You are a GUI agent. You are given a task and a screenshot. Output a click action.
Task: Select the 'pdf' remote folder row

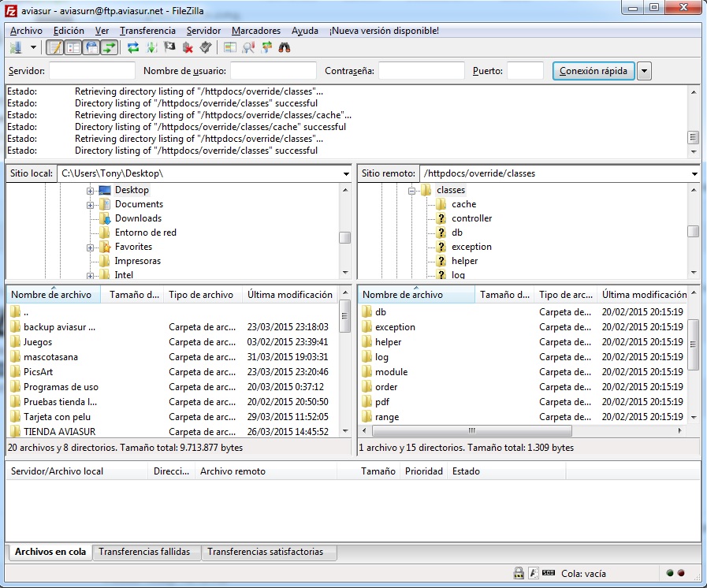tap(523, 402)
